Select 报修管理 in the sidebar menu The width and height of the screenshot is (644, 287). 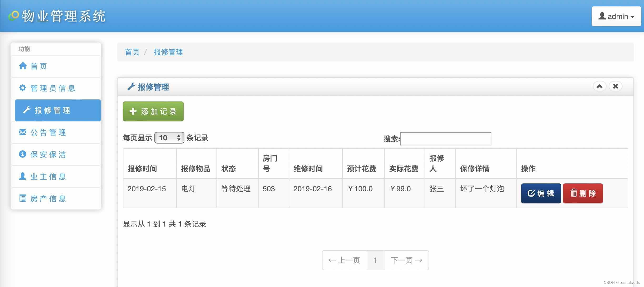(58, 110)
